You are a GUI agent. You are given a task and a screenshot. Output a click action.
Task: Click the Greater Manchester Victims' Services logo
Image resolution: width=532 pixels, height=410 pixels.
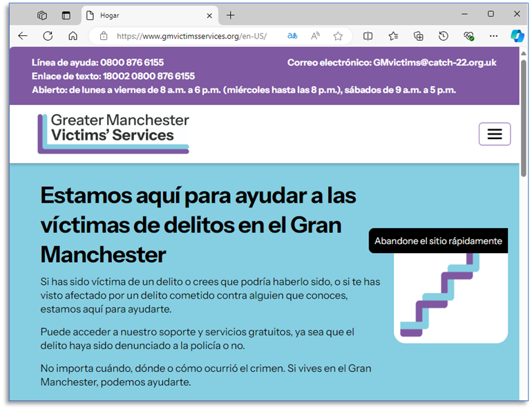[113, 133]
